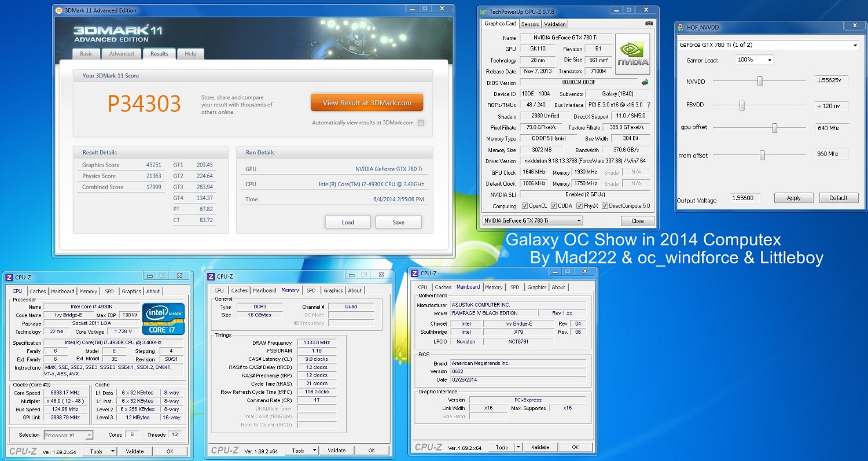The width and height of the screenshot is (868, 461).
Task: Click Apply in HOF_NVVDD
Action: tap(793, 198)
